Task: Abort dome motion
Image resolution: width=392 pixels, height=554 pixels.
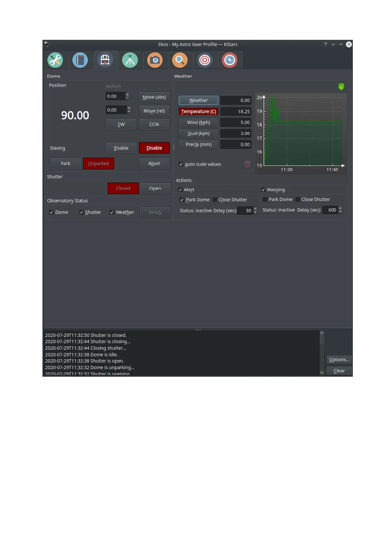Action: (x=154, y=164)
